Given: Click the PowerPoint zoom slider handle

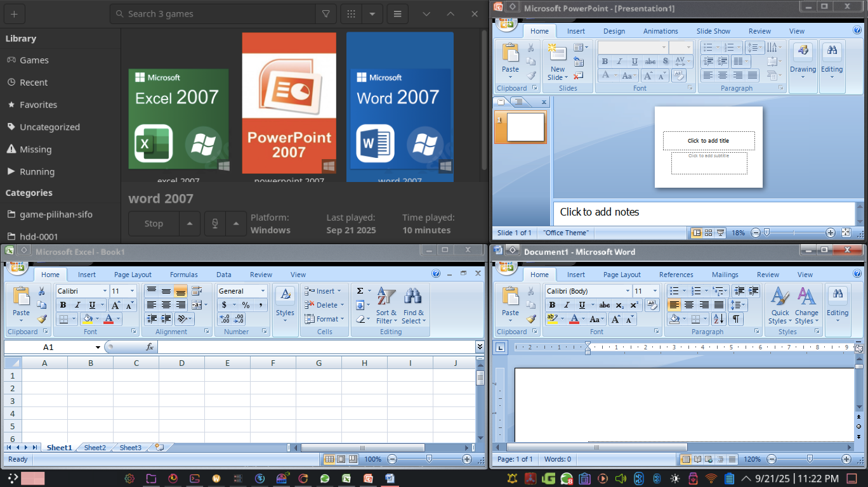Looking at the screenshot, I should tap(766, 233).
